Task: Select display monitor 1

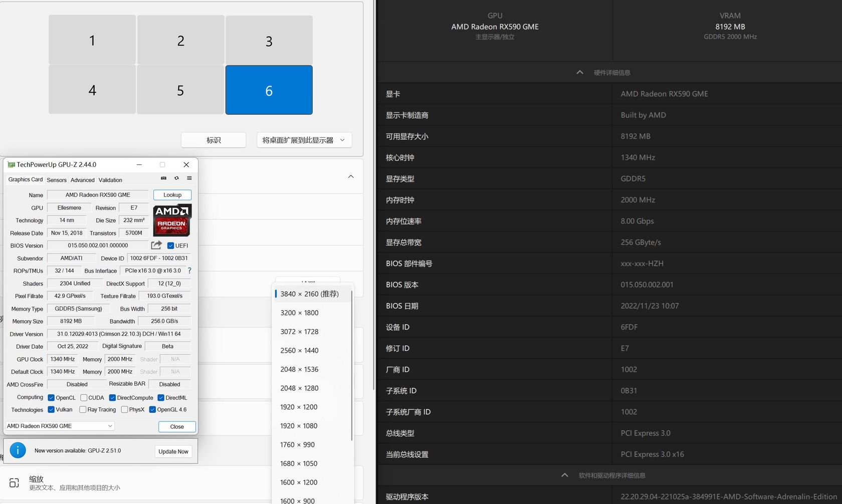Action: 92,40
